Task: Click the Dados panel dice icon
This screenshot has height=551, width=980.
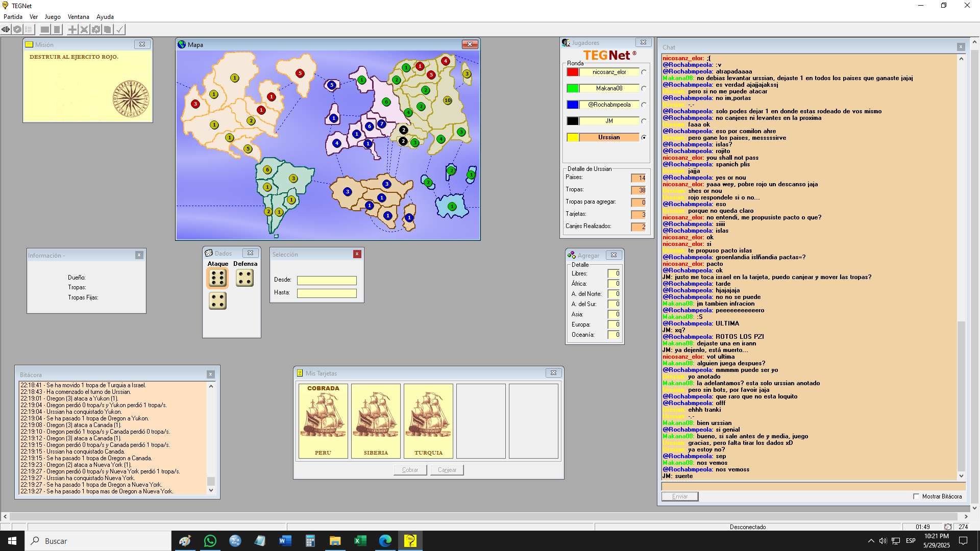Action: coord(209,253)
